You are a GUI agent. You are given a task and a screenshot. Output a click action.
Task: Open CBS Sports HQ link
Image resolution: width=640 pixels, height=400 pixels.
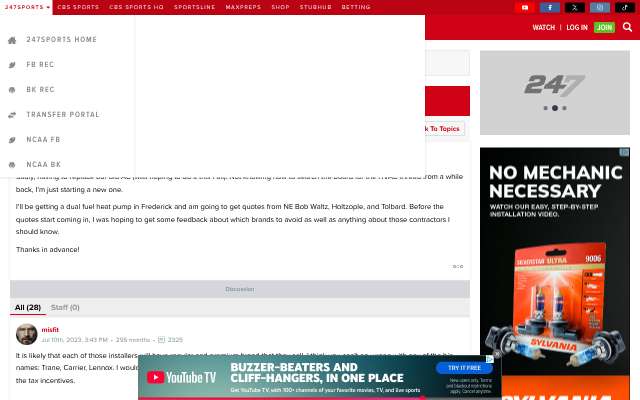pyautogui.click(x=136, y=7)
